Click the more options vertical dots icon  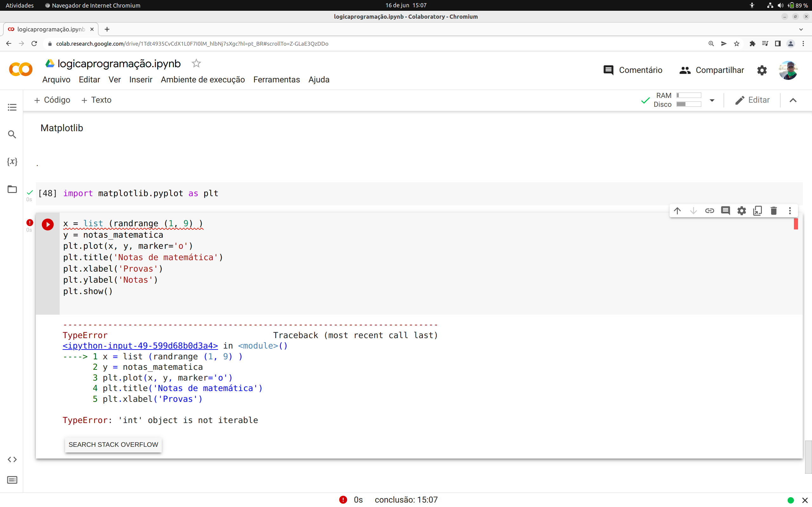tap(790, 211)
